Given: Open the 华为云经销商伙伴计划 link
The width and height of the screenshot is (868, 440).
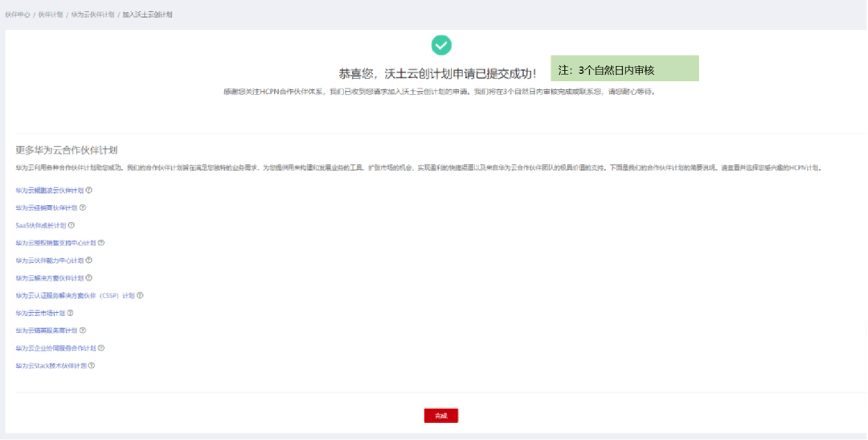Looking at the screenshot, I should (47, 208).
